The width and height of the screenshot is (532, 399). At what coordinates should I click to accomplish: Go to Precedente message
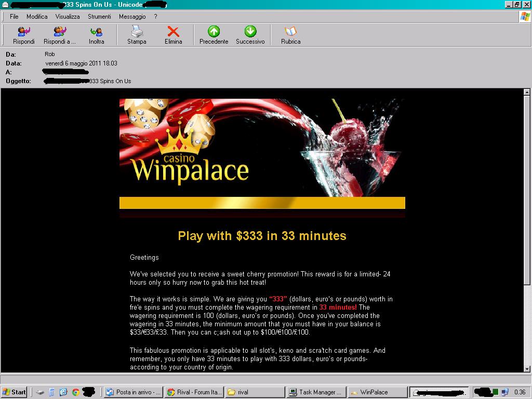click(x=214, y=35)
